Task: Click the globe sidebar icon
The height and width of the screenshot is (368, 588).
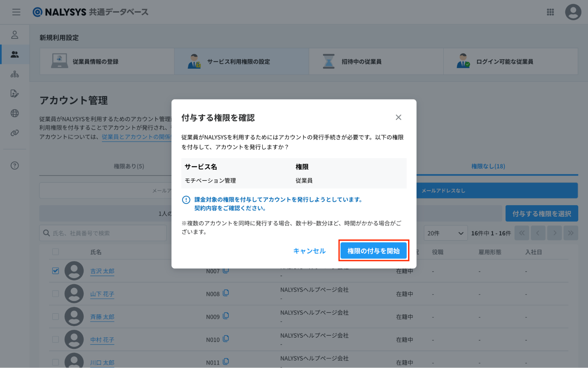Action: tap(14, 113)
